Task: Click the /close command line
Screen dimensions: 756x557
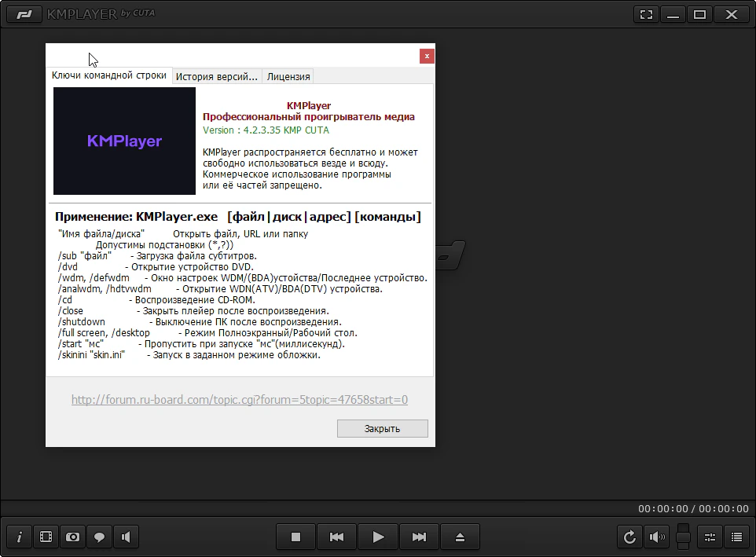Action: tap(193, 311)
